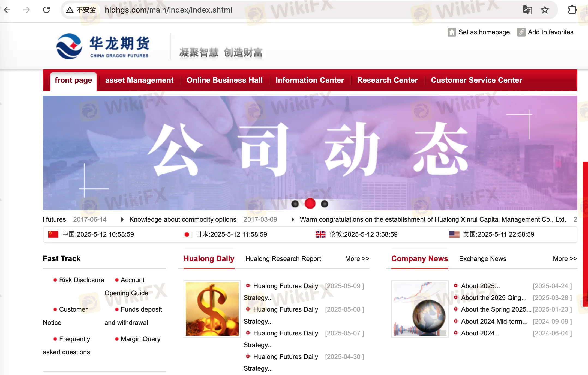Viewport: 588px width, 375px height.
Task: Open the Research Center menu
Action: [387, 80]
